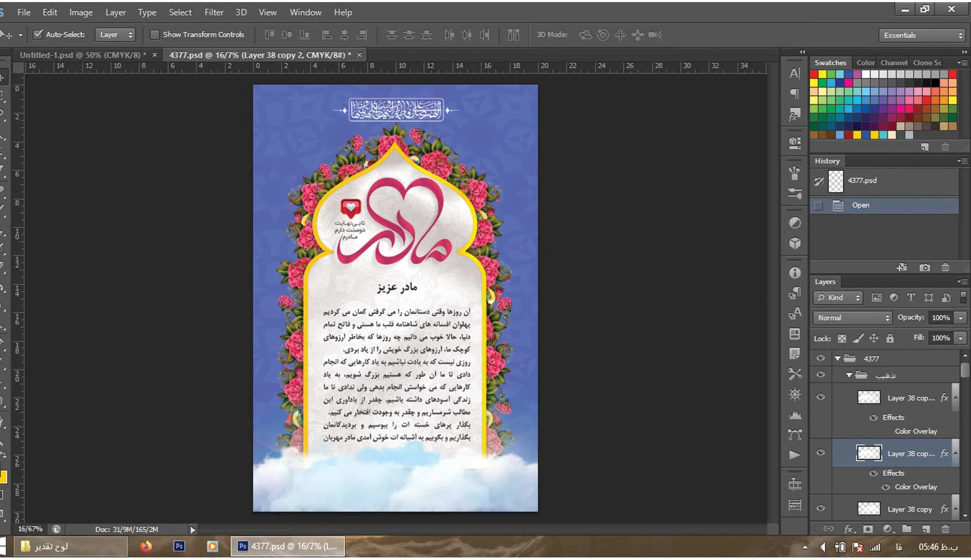Screen dimensions: 971x560
Task: Delete layer using Layers panel trash icon
Action: coord(945,529)
